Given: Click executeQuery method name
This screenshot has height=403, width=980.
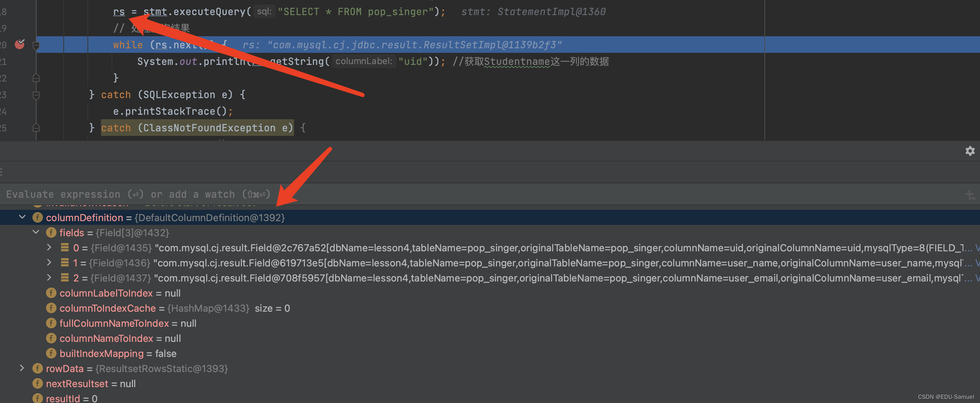Looking at the screenshot, I should (x=209, y=12).
